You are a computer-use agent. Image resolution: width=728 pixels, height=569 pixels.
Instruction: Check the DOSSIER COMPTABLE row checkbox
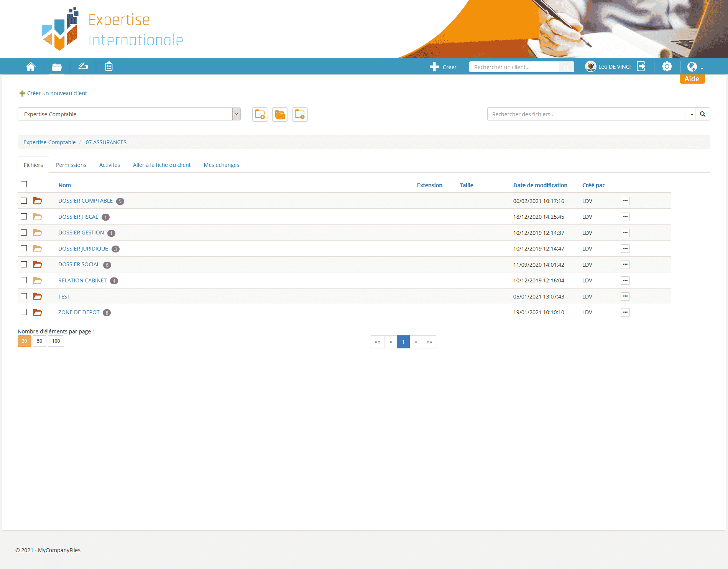24,201
